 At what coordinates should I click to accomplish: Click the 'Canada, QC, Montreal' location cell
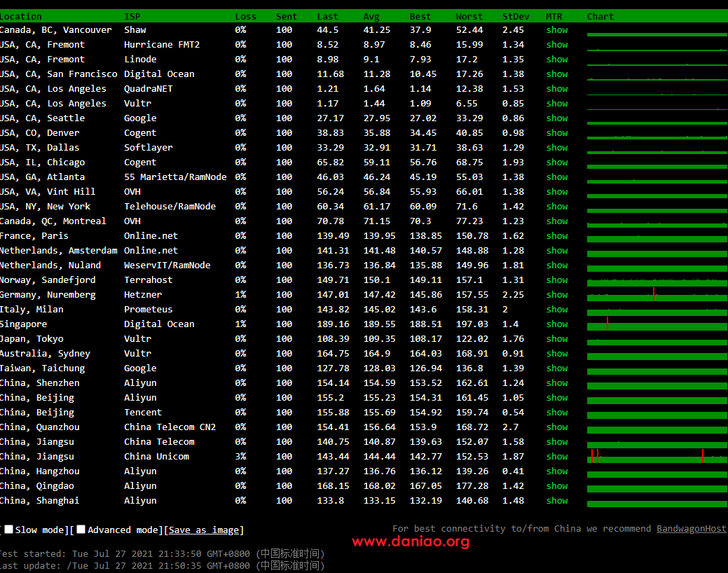pyautogui.click(x=53, y=221)
